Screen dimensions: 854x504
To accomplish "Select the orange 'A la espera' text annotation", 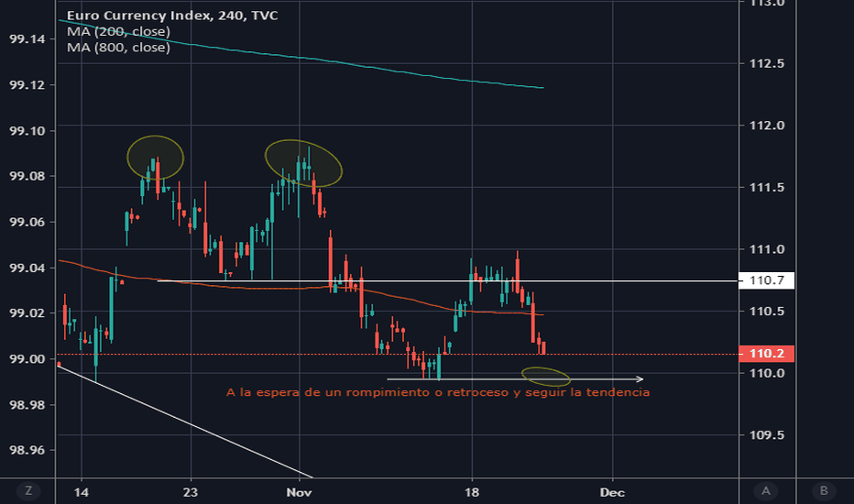I will pos(438,392).
